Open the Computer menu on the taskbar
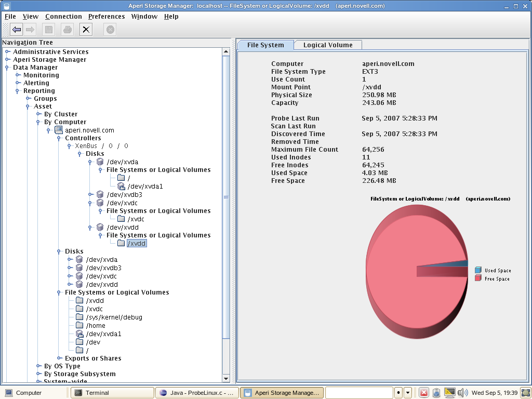 tap(23, 393)
